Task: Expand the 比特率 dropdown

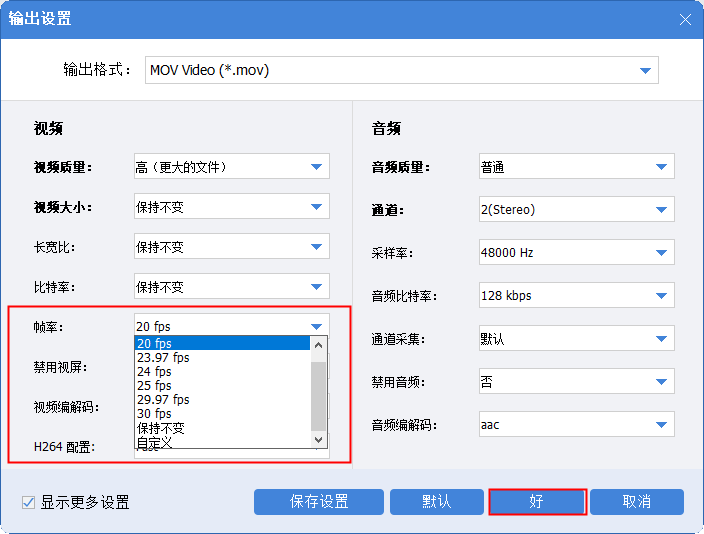Action: tap(232, 286)
